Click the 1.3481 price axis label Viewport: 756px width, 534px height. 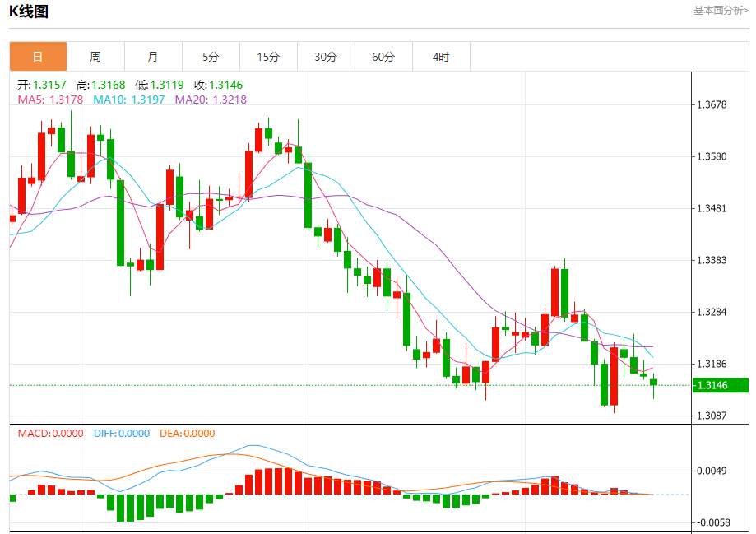(x=712, y=208)
